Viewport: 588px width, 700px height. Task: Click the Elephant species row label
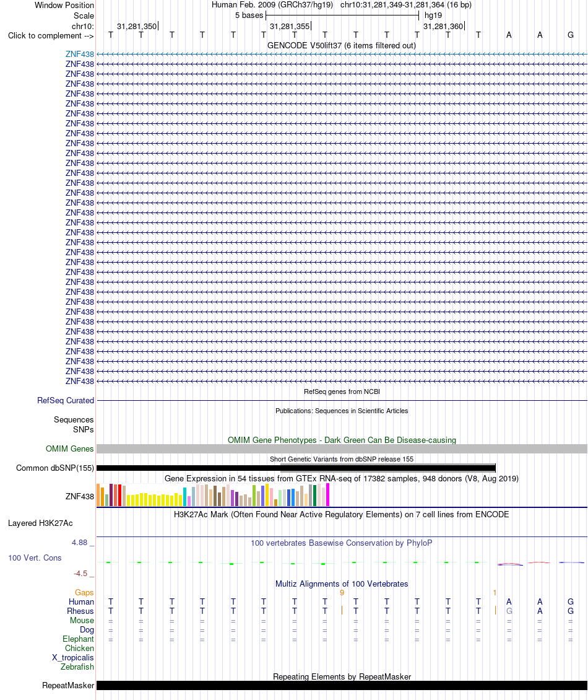pyautogui.click(x=78, y=639)
